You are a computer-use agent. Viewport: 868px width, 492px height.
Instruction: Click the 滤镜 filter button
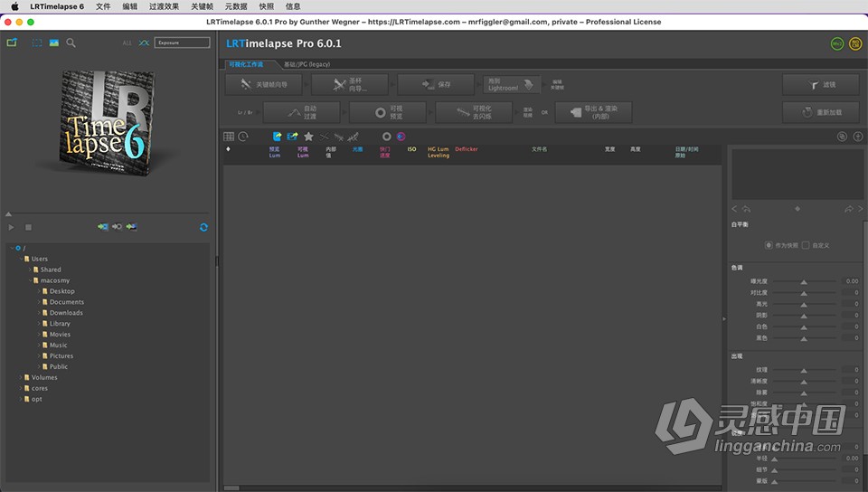coord(821,85)
